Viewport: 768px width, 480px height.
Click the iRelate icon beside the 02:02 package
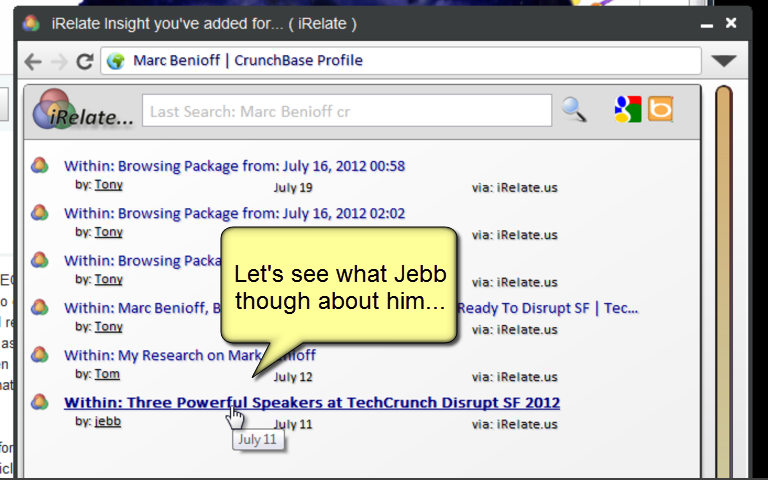[40, 213]
